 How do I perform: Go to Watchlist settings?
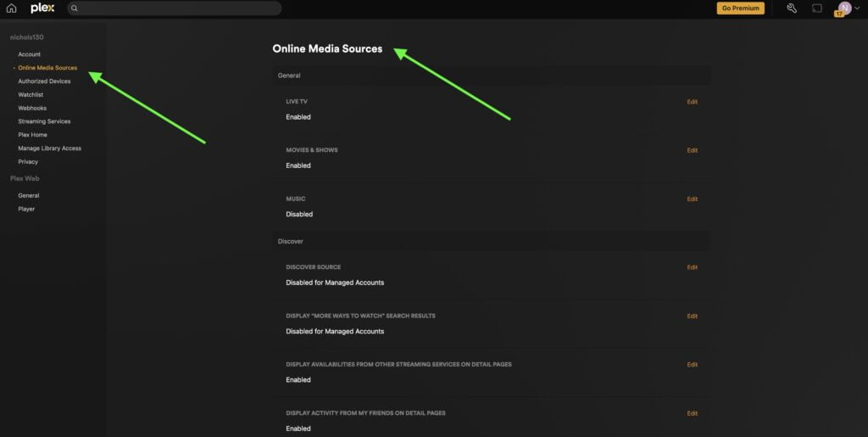[x=31, y=95]
